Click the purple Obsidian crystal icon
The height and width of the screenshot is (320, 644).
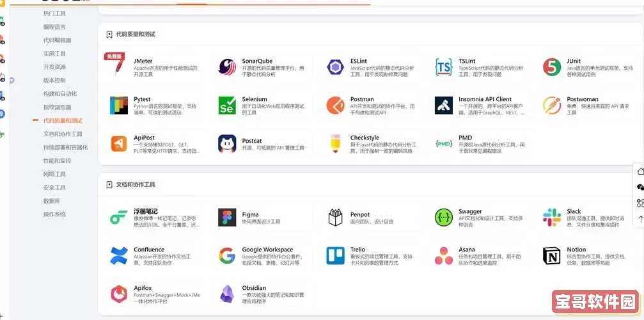[x=227, y=294]
